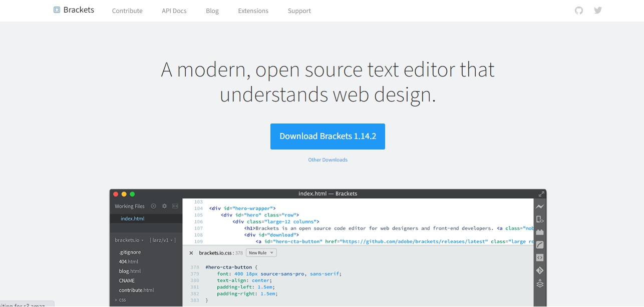
Task: Click the #hero-cta-button selector on line 378
Action: (x=231, y=267)
